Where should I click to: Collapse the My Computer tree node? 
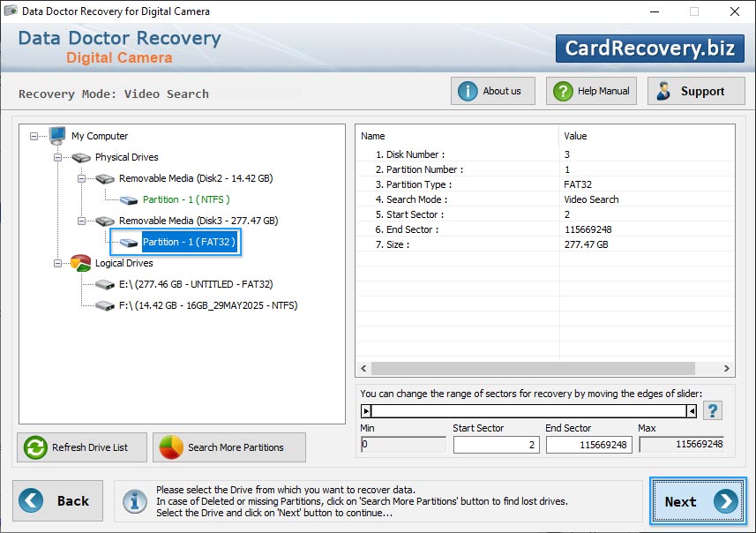point(34,137)
